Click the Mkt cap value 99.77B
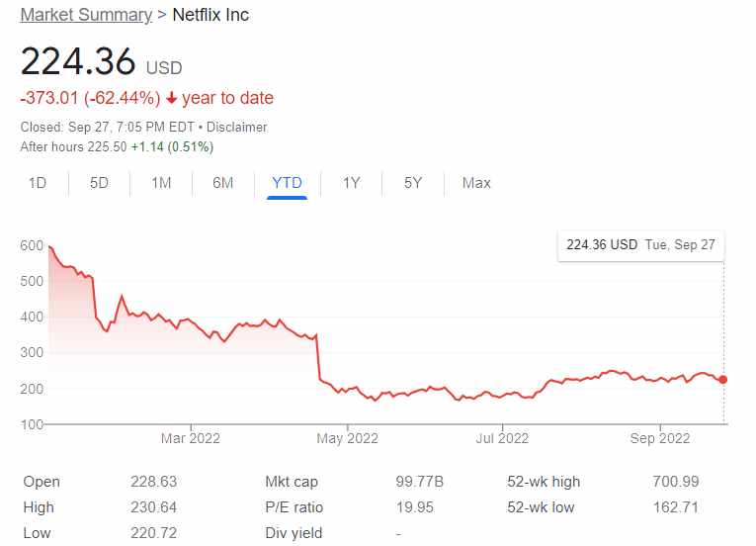This screenshot has width=756, height=546. [x=420, y=482]
